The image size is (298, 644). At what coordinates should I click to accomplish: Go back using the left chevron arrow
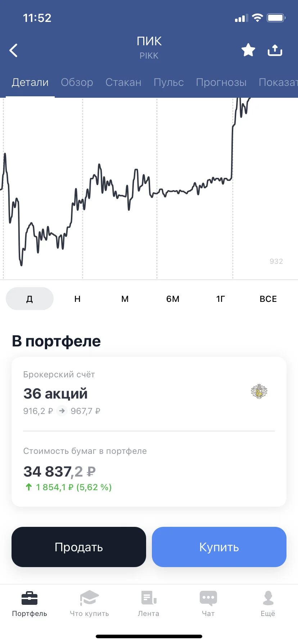[x=14, y=50]
